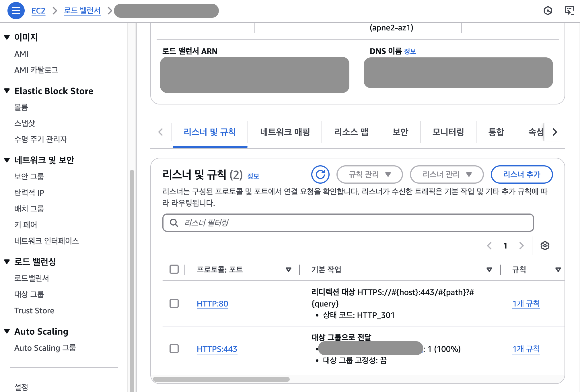
Task: Open 스냅샷 in the sidebar
Action: (x=25, y=123)
